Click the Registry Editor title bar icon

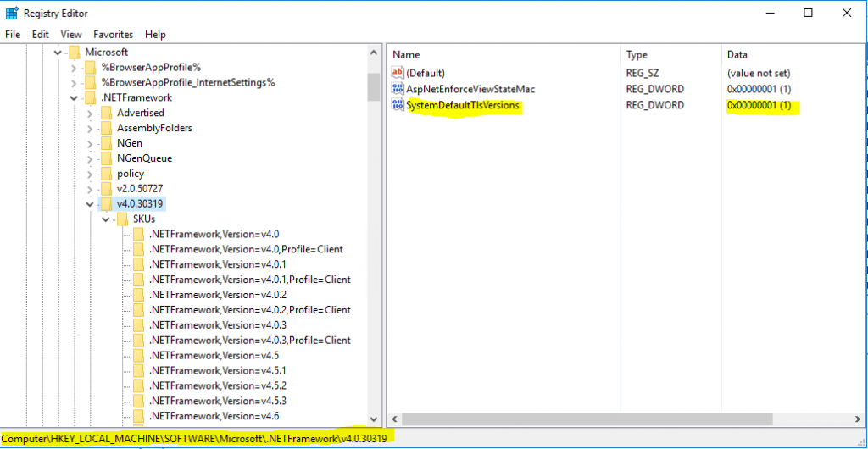tap(12, 13)
